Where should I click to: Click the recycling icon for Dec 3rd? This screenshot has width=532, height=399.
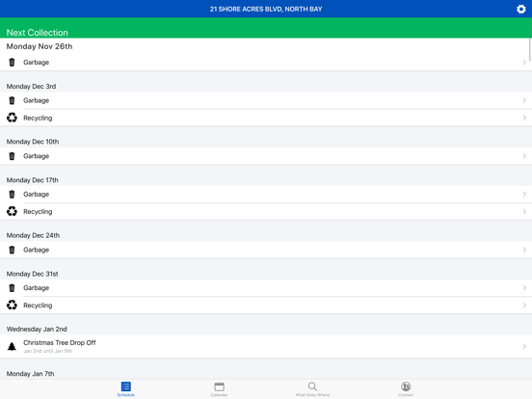point(12,118)
